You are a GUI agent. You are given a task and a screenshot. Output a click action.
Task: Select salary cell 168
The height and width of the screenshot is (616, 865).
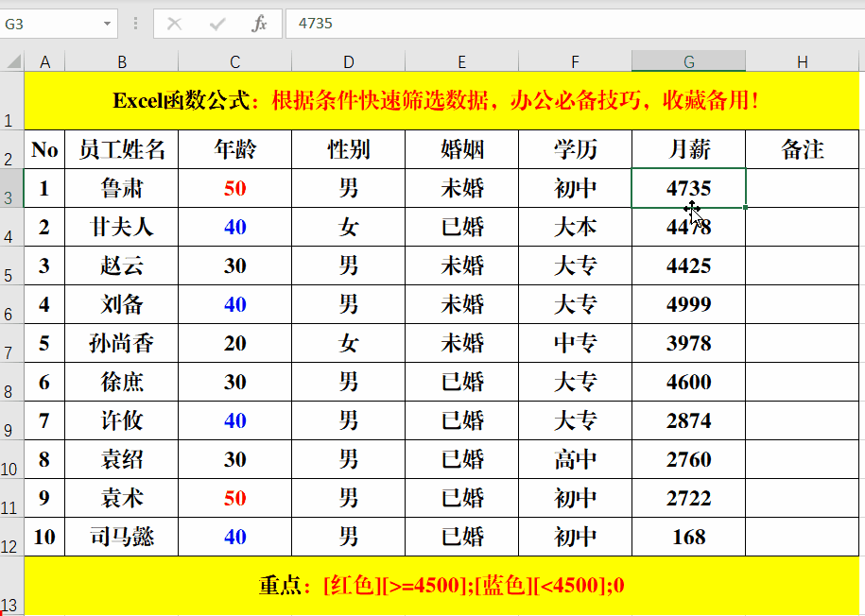click(688, 538)
